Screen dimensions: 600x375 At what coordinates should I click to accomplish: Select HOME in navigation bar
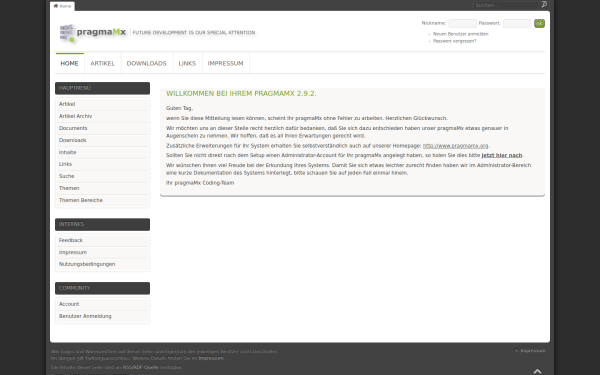(69, 63)
